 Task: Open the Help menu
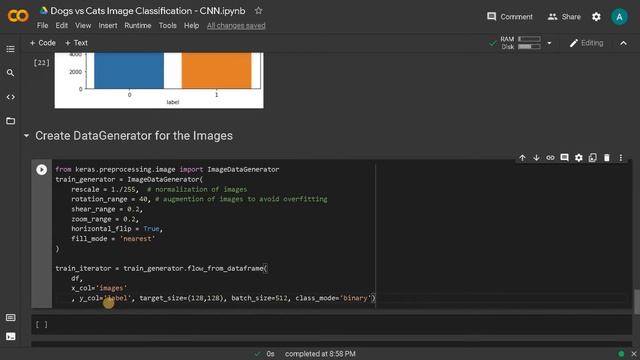(x=191, y=25)
